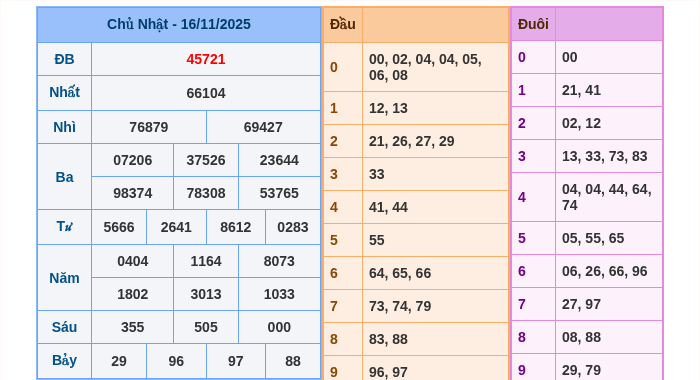Click the Nhì row label
The height and width of the screenshot is (380, 700).
pos(64,127)
